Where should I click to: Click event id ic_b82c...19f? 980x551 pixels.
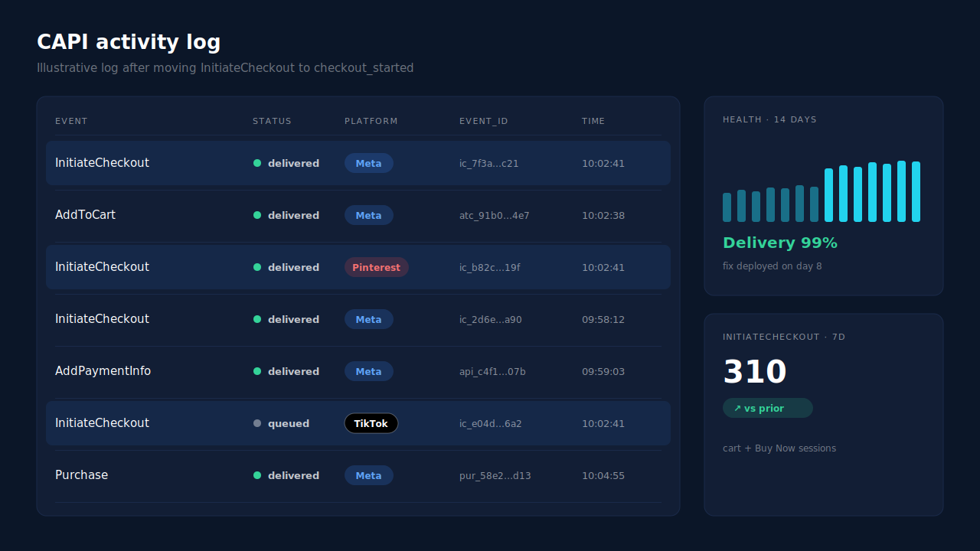pos(490,267)
